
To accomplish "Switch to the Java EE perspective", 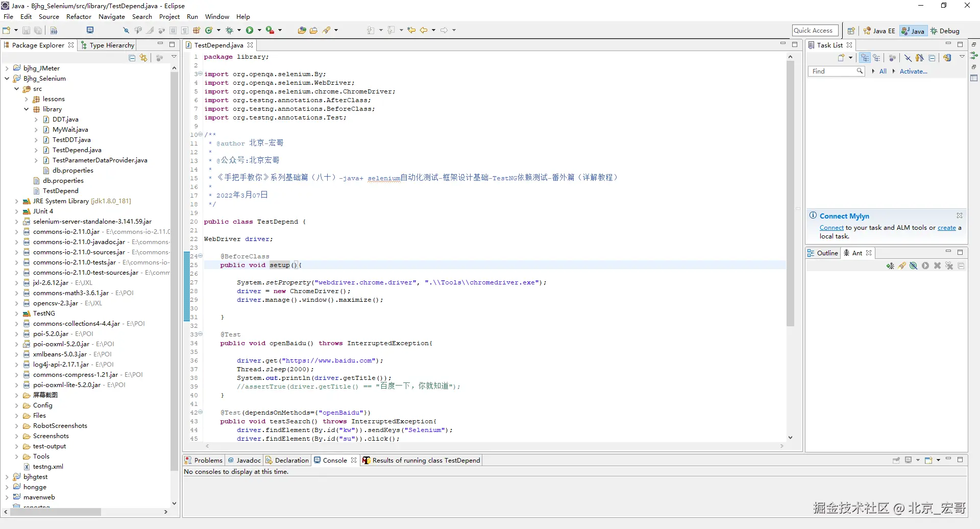I will coord(879,31).
